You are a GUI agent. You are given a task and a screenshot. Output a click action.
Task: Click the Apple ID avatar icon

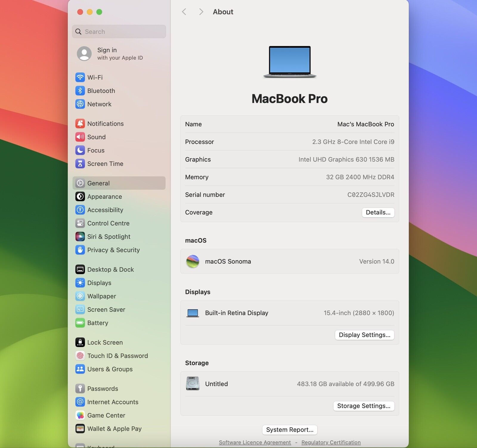pyautogui.click(x=84, y=54)
